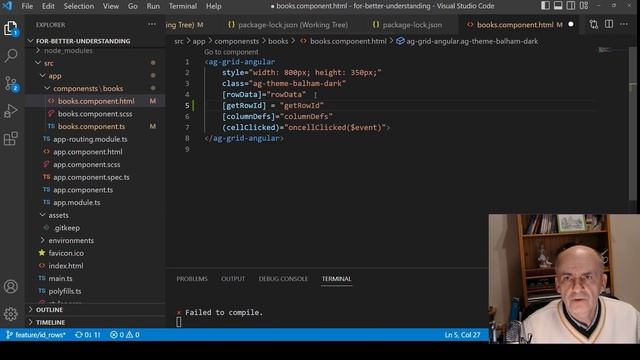Open the Manage gear icon
The width and height of the screenshot is (640, 360).
click(11, 314)
